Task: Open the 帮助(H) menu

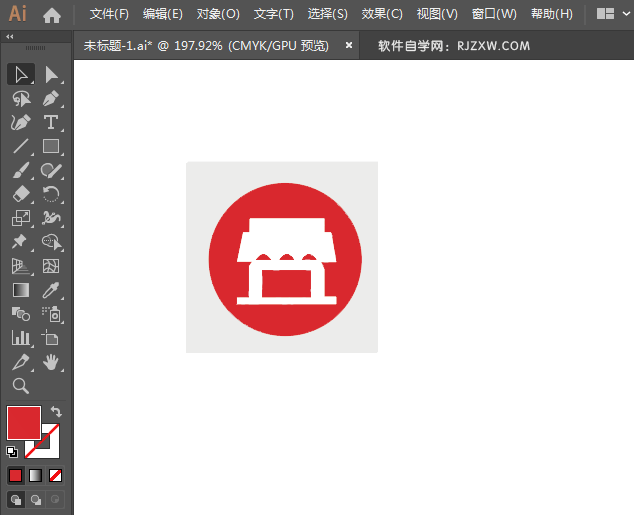Action: click(552, 14)
